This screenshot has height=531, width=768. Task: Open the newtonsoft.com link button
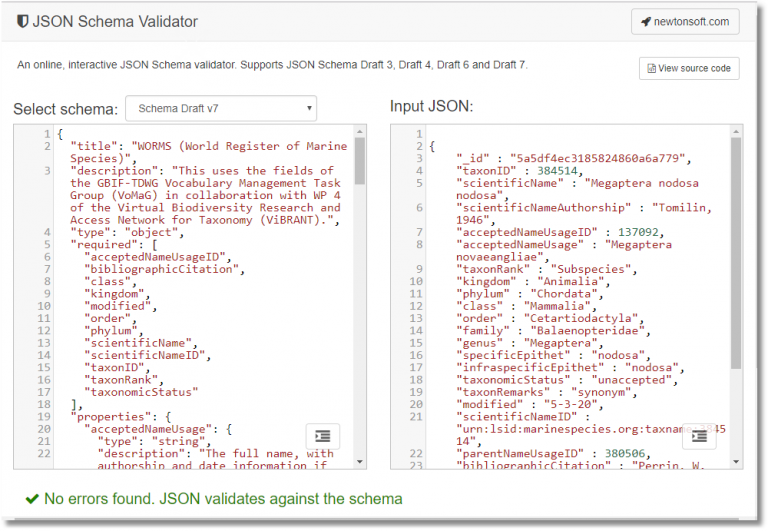click(x=685, y=21)
